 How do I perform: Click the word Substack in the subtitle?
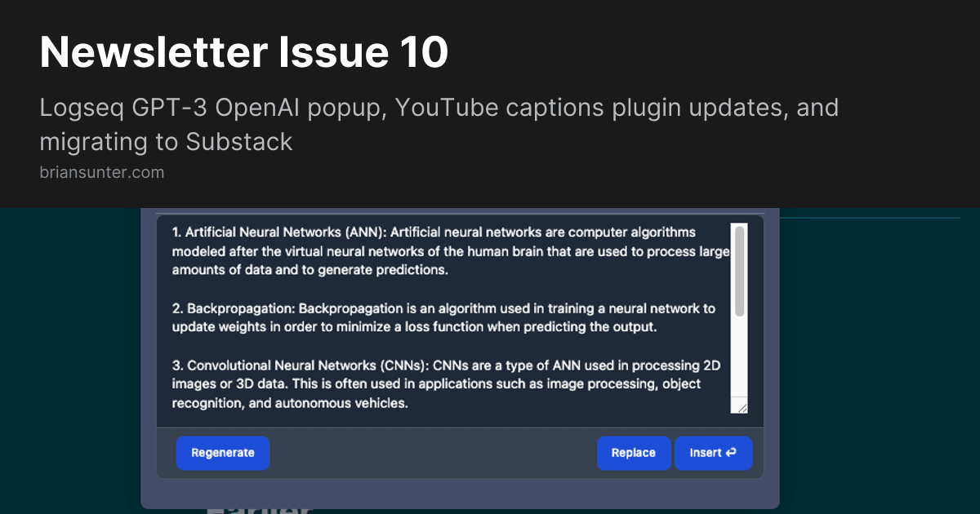pos(238,142)
